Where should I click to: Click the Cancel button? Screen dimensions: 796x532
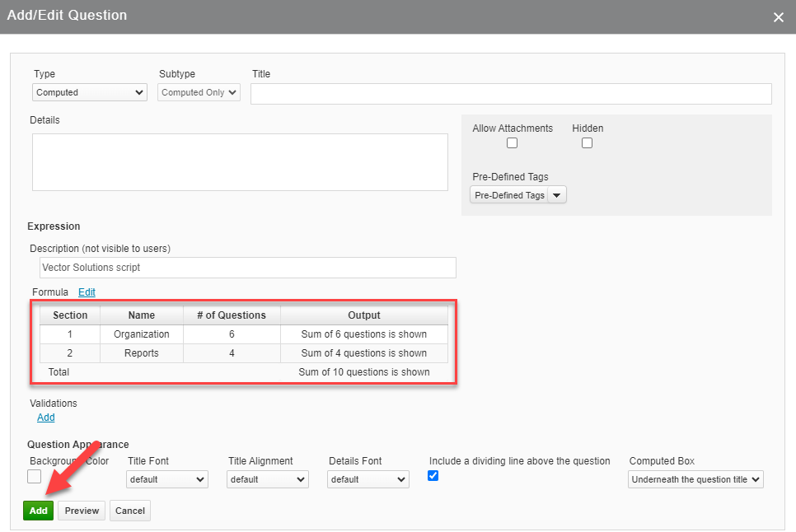coord(130,511)
